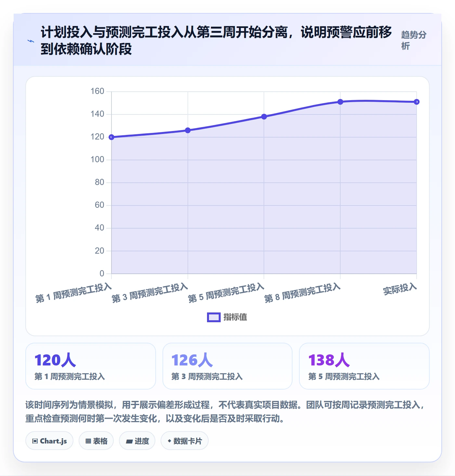The image size is (455, 476).
Task: Click the lightning bolt icon beside the title
Action: [x=31, y=41]
